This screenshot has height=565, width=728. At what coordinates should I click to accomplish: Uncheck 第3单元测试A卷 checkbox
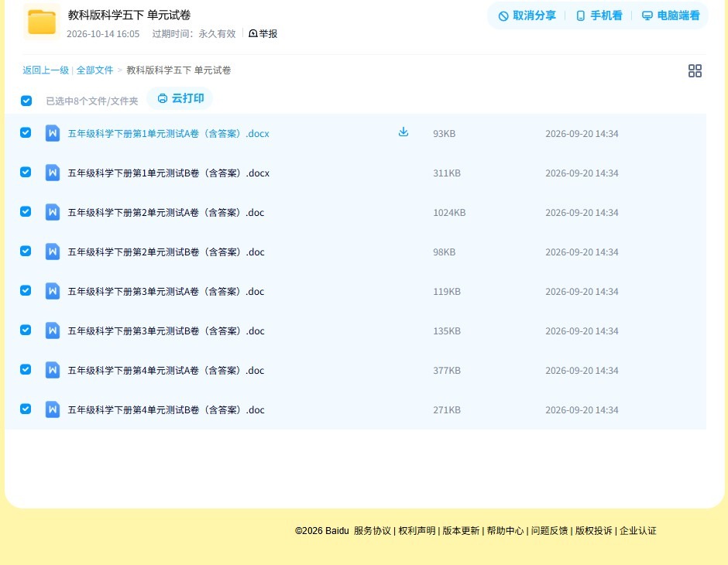[x=26, y=290]
